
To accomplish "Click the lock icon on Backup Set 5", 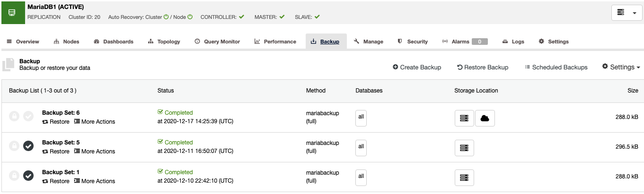I will point(14,146).
